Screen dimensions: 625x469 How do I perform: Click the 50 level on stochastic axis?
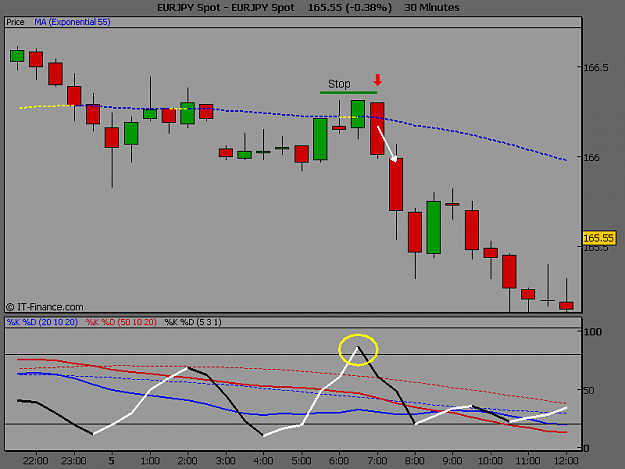point(589,391)
